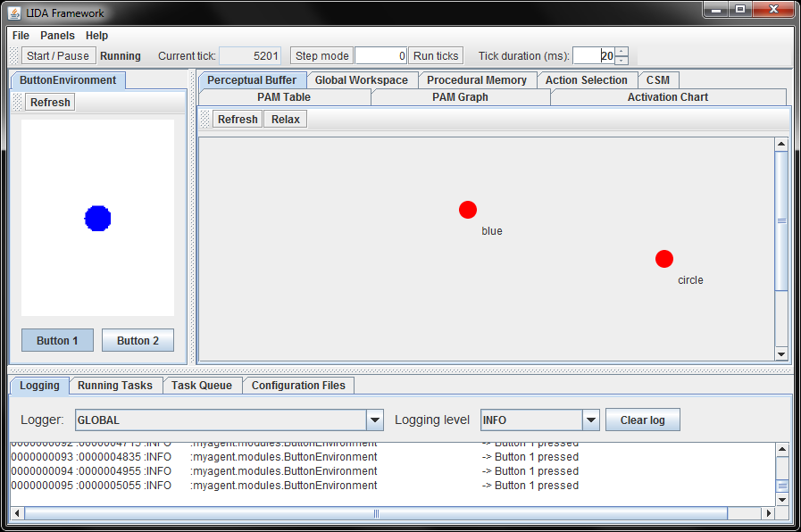Select the Task Queue tab
Viewport: 801px width, 532px height.
[x=201, y=386]
